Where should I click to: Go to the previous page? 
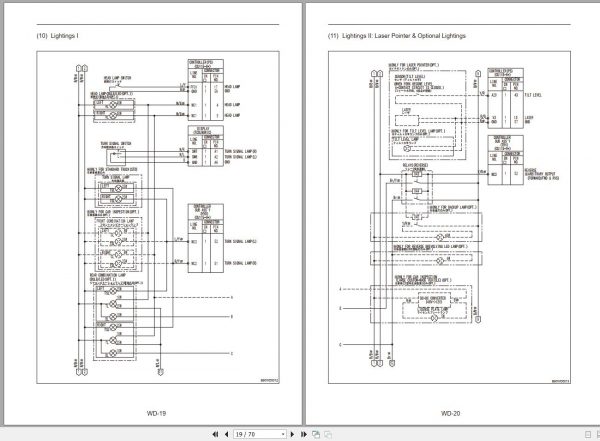[227, 434]
